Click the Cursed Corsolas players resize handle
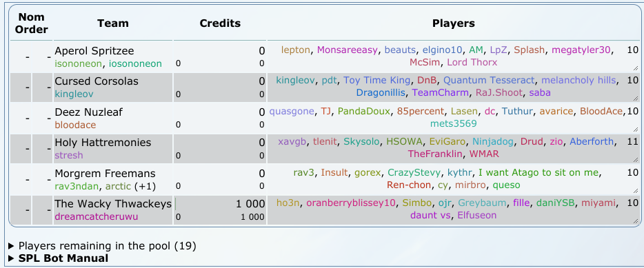644x268 pixels. tap(635, 99)
